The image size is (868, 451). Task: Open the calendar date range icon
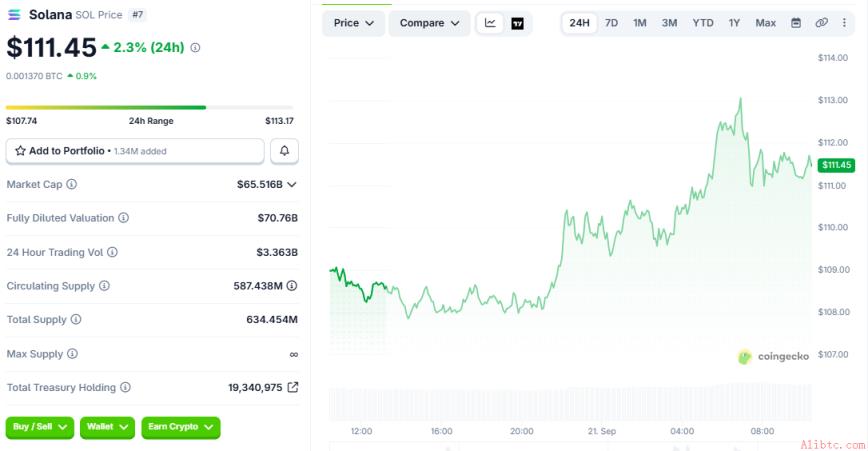pos(796,23)
